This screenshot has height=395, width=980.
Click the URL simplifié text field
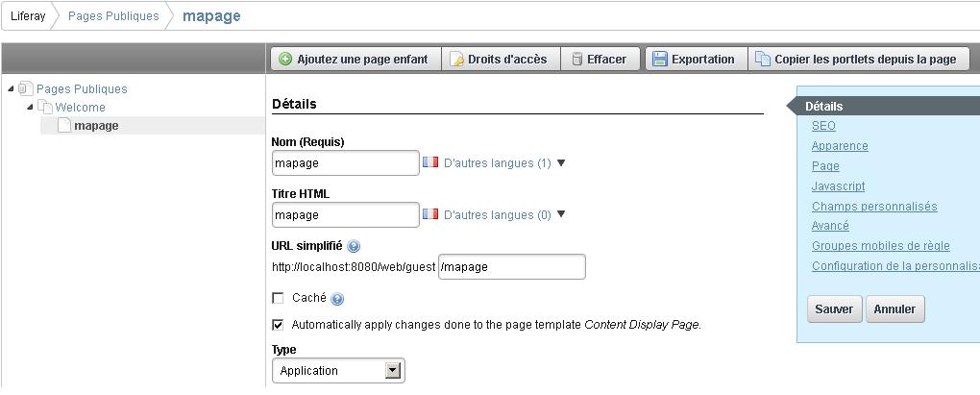[x=511, y=266]
